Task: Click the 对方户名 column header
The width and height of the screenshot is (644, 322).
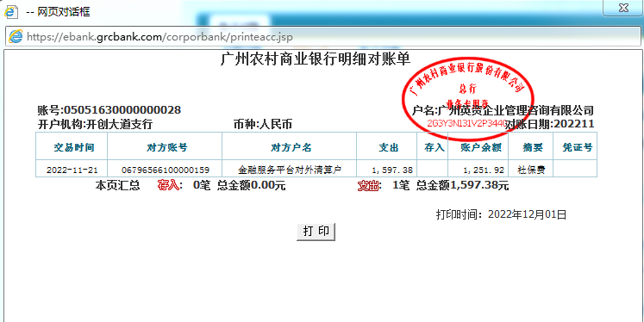Action: tap(289, 146)
